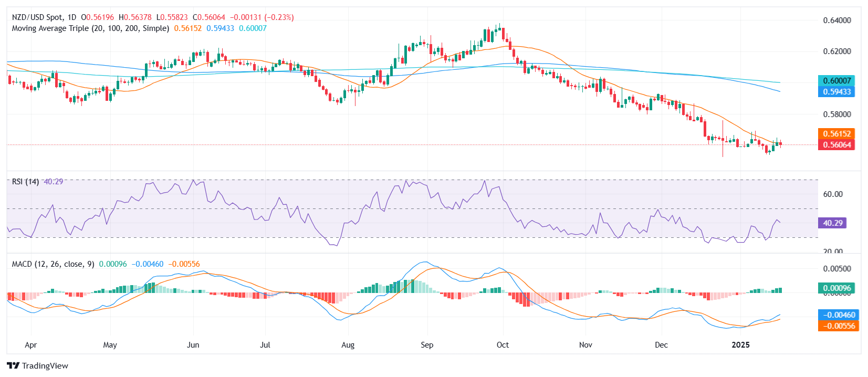Click the 0.64000 price scale label

836,20
